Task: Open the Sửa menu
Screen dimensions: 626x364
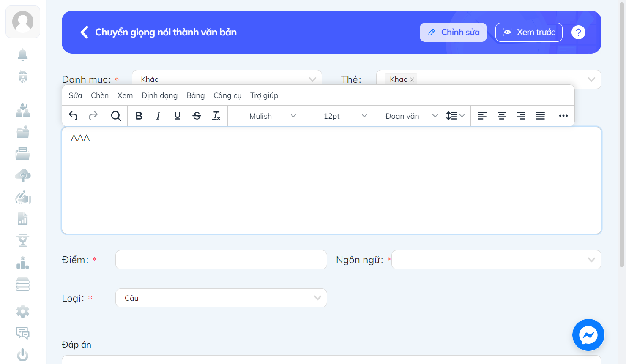Action: tap(75, 95)
